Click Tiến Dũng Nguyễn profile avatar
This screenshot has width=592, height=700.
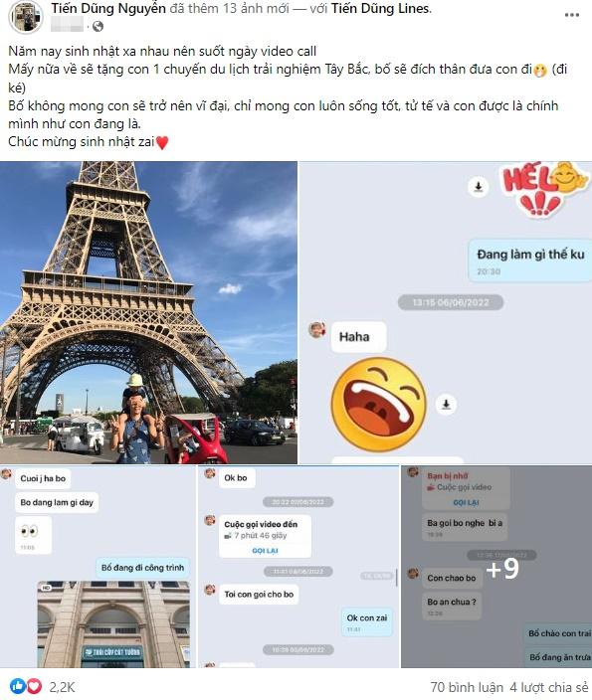tap(26, 17)
